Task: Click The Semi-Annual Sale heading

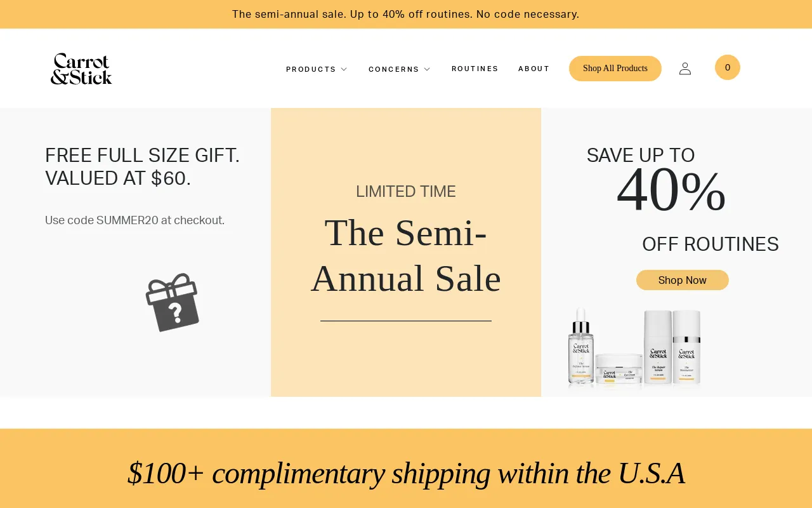Action: 406,255
